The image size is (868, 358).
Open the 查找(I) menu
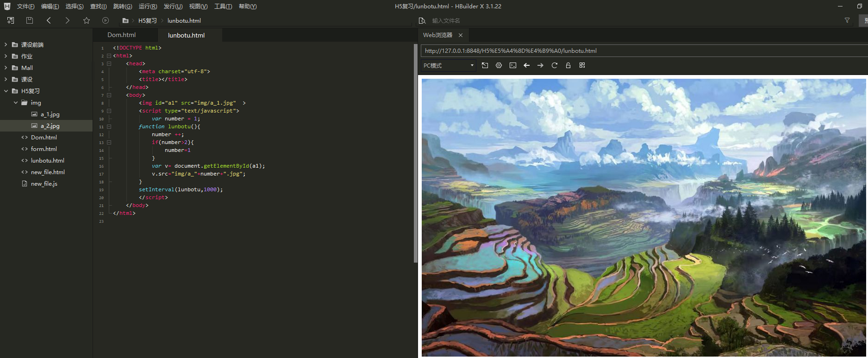pos(98,6)
